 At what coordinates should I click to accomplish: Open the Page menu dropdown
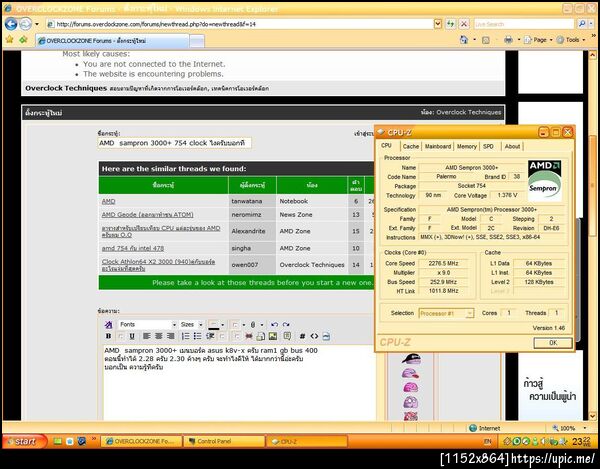point(538,40)
